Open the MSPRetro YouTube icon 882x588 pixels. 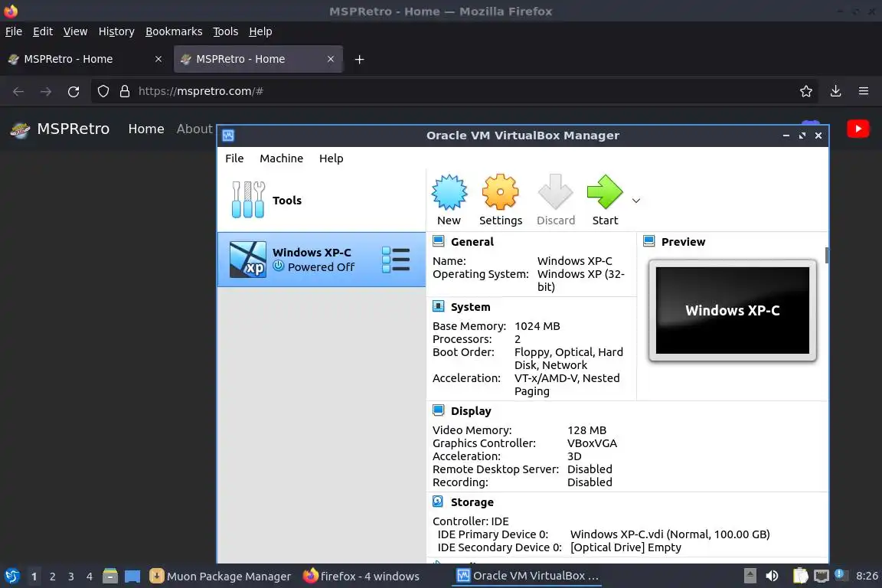(857, 129)
